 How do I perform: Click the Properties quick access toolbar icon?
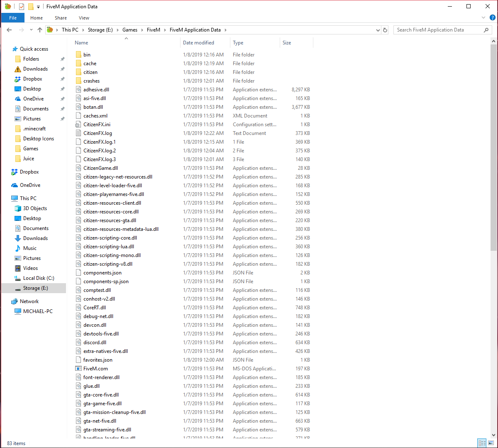point(22,7)
